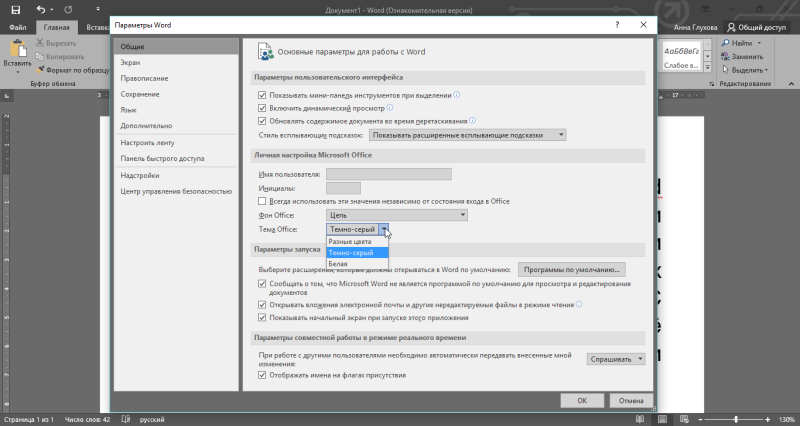
Task: Click the info icon after режиме чтения option
Action: [579, 305]
